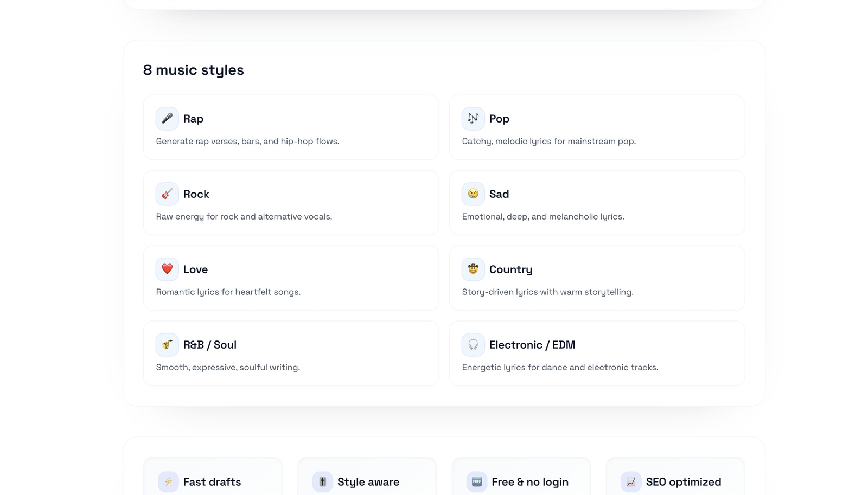Click the headphones icon for Electronic / EDM

click(473, 345)
